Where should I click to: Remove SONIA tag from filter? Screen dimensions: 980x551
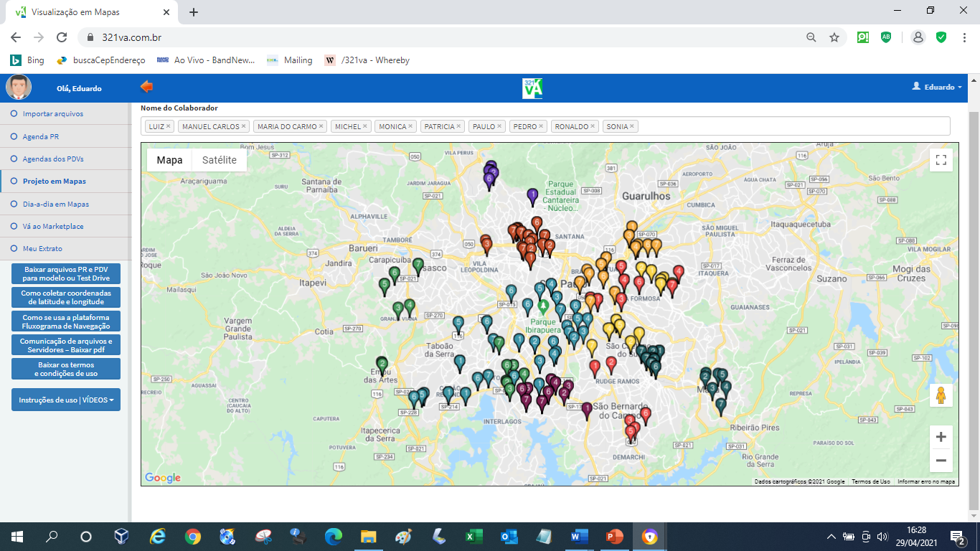click(x=632, y=126)
